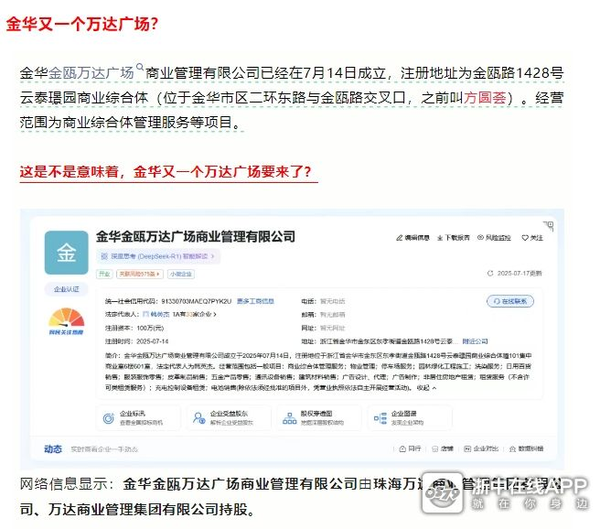Click the company name heading in the card
This screenshot has width=600, height=529.
(x=196, y=237)
